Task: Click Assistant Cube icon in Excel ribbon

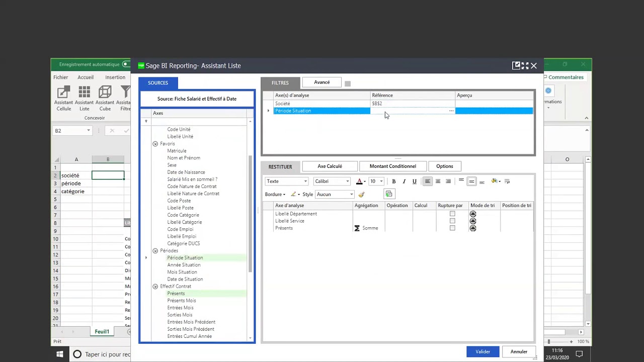Action: pos(105,98)
